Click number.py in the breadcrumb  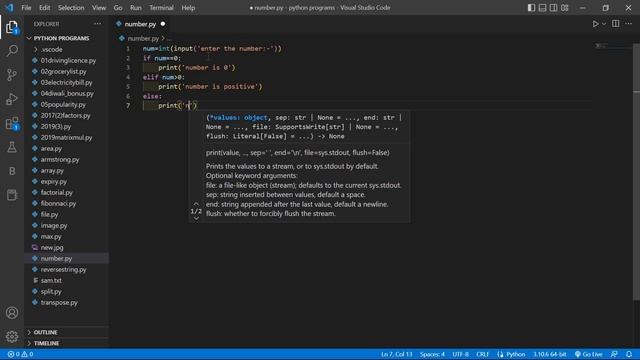coord(143,38)
